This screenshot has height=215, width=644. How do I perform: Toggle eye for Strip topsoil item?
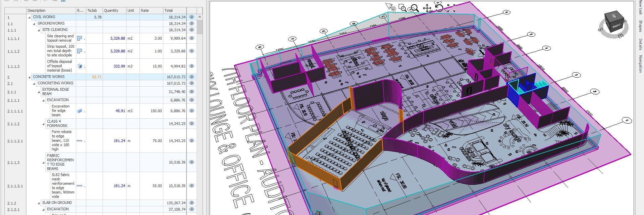(192, 51)
